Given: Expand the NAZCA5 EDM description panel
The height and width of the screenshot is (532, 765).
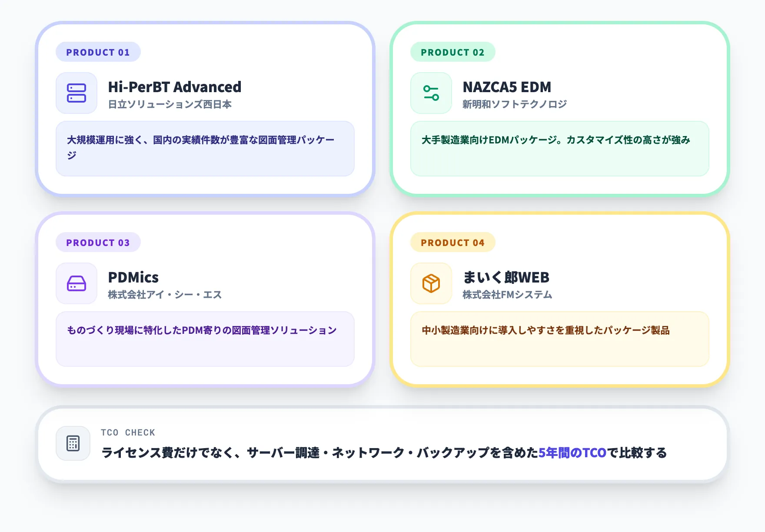Looking at the screenshot, I should [559, 149].
